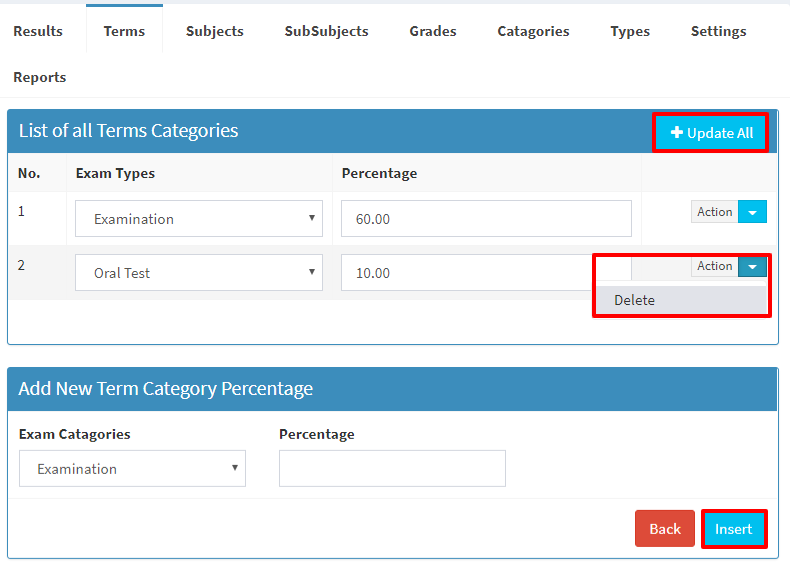The width and height of the screenshot is (790, 569).
Task: Click the Update All button
Action: click(711, 133)
